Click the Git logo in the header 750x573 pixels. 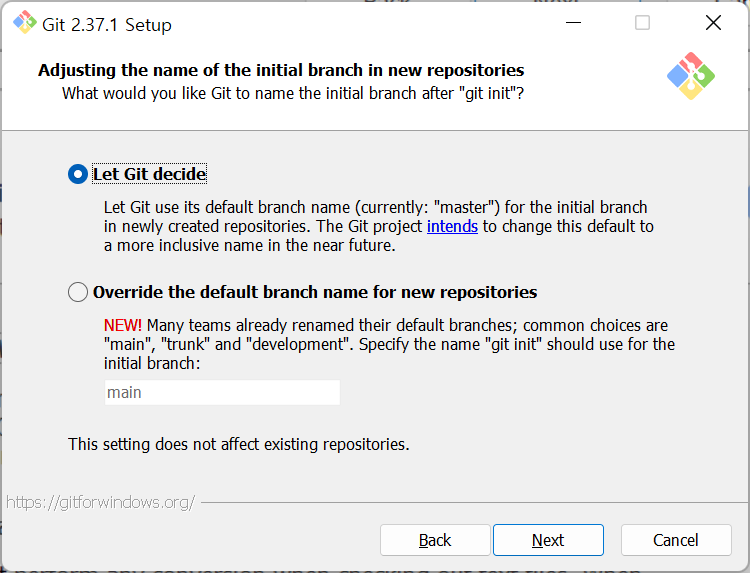691,76
